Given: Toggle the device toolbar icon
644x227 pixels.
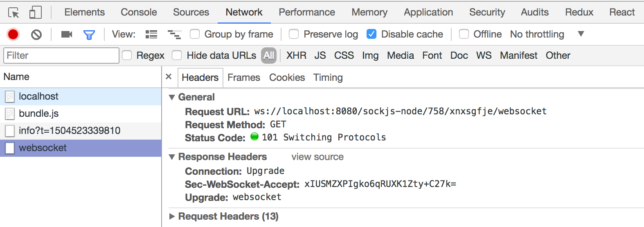Looking at the screenshot, I should pos(36,13).
